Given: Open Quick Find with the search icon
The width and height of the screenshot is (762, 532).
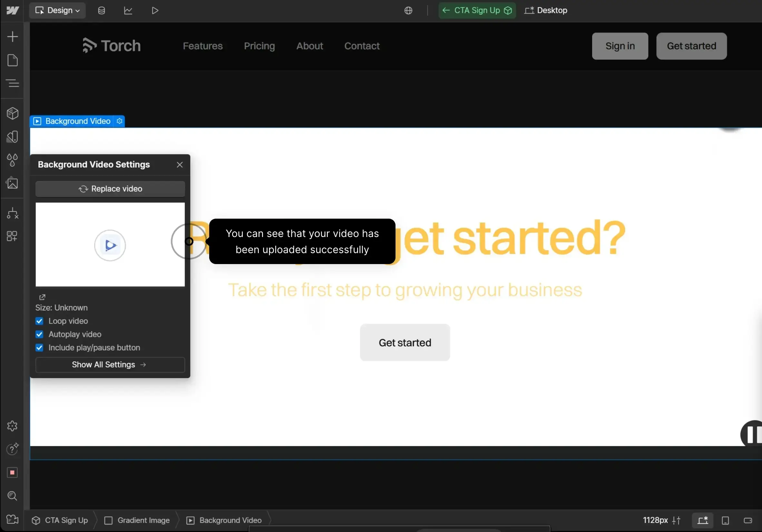Looking at the screenshot, I should [x=13, y=496].
